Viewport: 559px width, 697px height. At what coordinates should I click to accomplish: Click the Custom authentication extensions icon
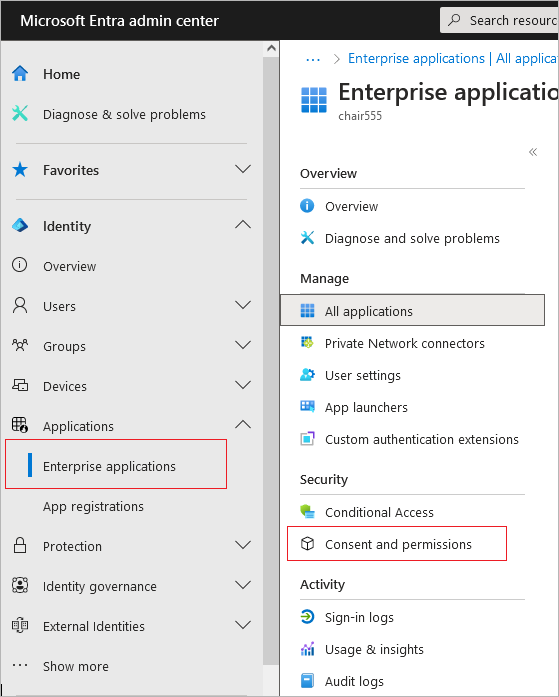click(307, 439)
